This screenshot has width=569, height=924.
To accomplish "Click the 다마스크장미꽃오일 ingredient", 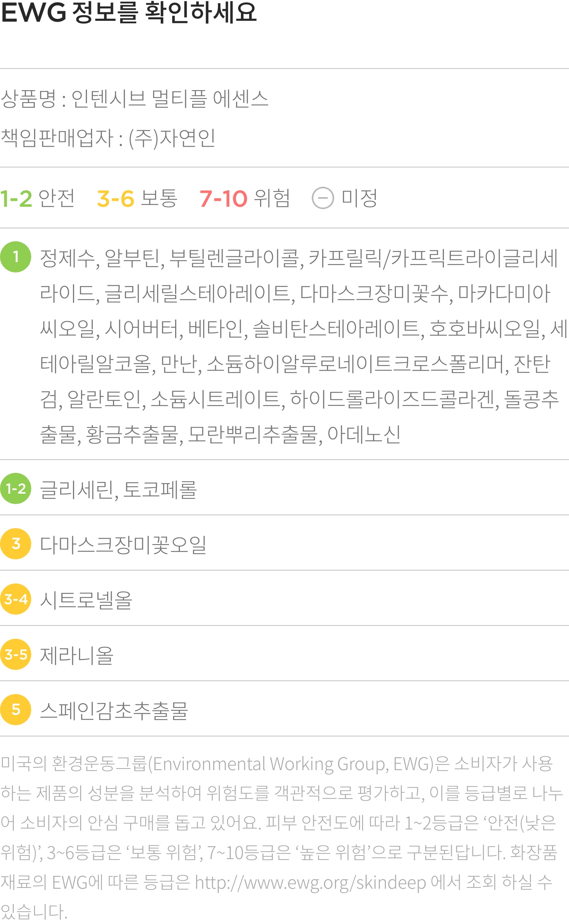I will point(123,545).
